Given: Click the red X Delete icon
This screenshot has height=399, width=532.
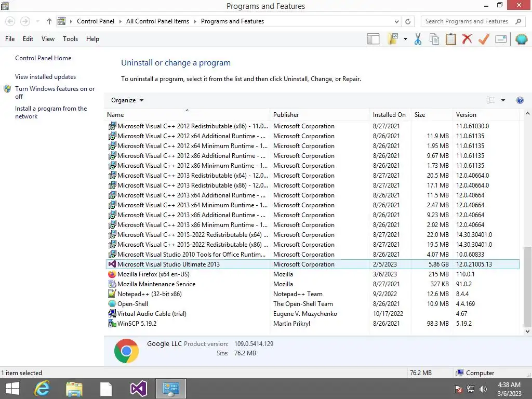Looking at the screenshot, I should click(467, 39).
